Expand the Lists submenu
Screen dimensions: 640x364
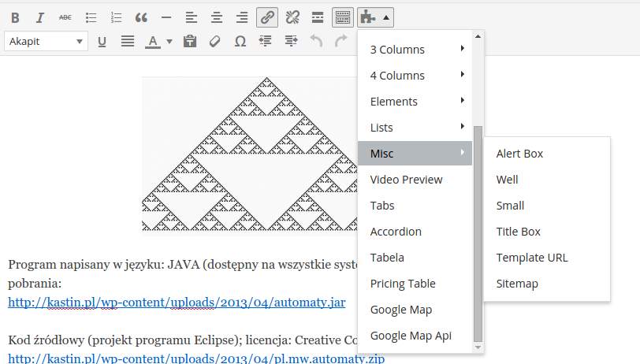pyautogui.click(x=415, y=128)
